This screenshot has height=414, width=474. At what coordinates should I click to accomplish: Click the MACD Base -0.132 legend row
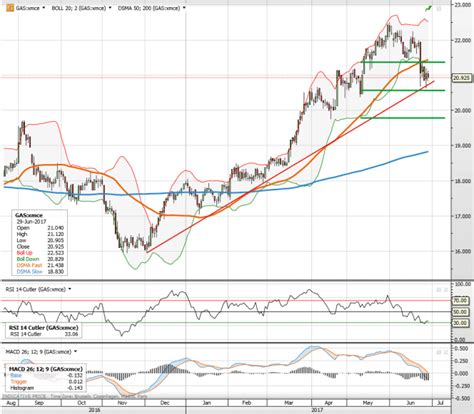click(46, 375)
